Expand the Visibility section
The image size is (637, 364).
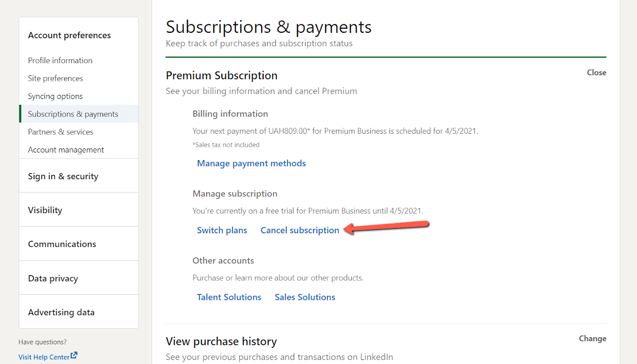pyautogui.click(x=45, y=210)
